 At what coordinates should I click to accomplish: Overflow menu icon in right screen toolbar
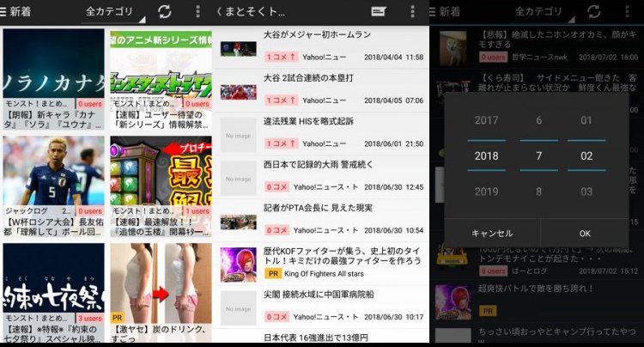pyautogui.click(x=627, y=11)
